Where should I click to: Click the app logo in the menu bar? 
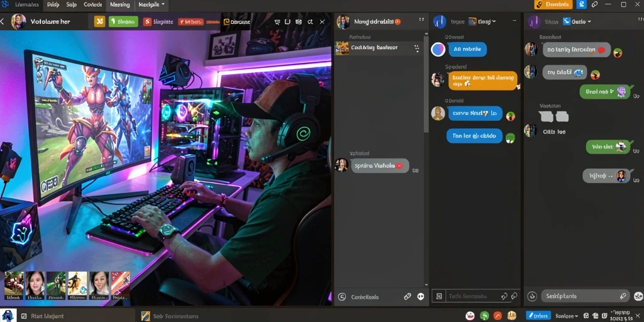[x=5, y=5]
